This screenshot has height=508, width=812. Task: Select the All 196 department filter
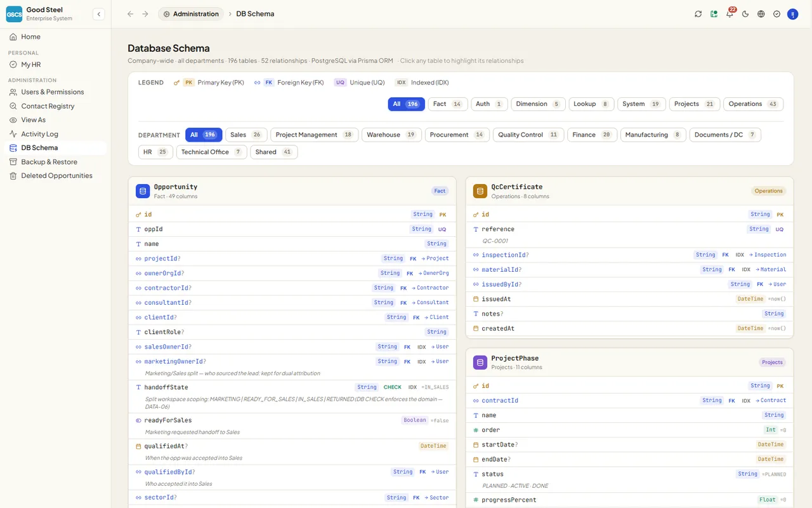(x=204, y=135)
